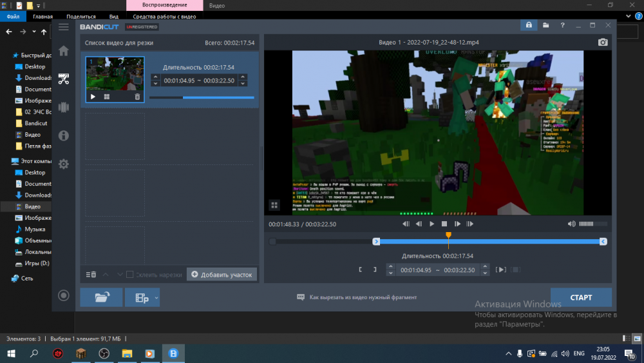Image resolution: width=644 pixels, height=363 pixels.
Task: Delete segment 1 with trash icon
Action: (137, 97)
